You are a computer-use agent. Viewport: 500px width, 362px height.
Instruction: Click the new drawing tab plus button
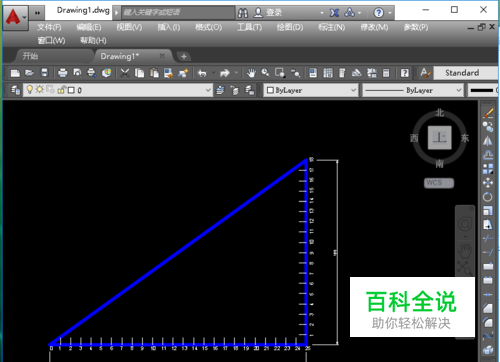coord(184,56)
